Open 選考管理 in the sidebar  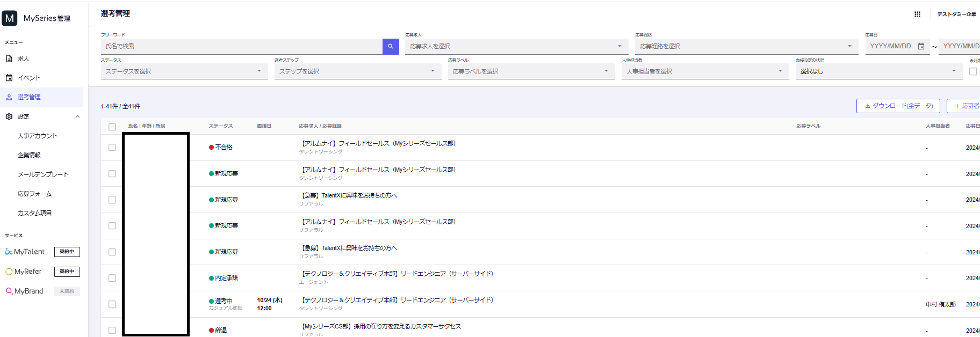click(x=29, y=97)
